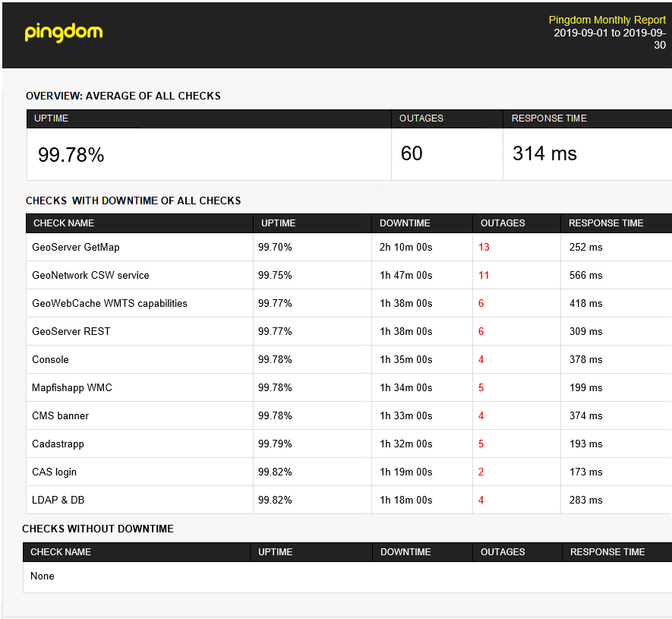Click RESPONSE TIME header in overview table
The height and width of the screenshot is (619, 672).
[549, 118]
